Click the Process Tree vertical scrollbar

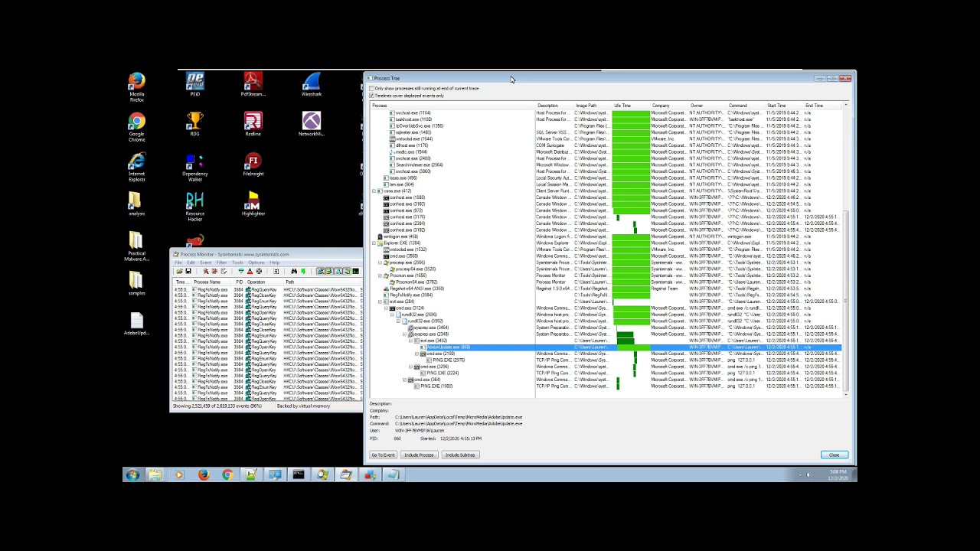click(846, 249)
